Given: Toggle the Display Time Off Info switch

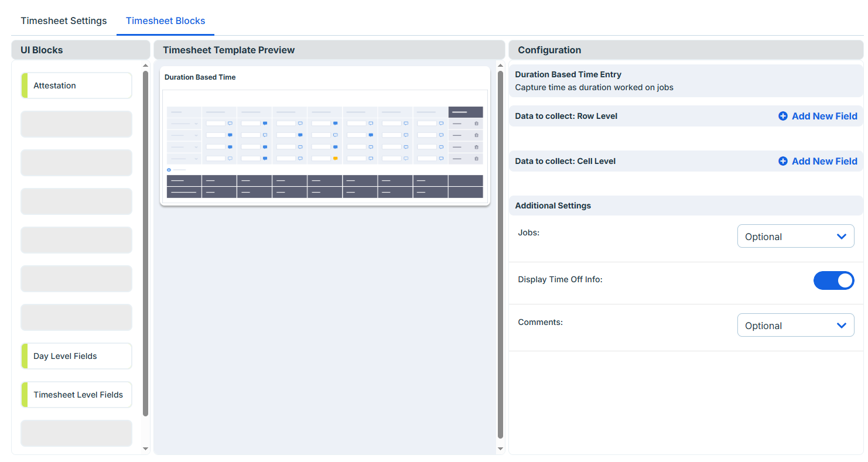Looking at the screenshot, I should click(x=833, y=280).
